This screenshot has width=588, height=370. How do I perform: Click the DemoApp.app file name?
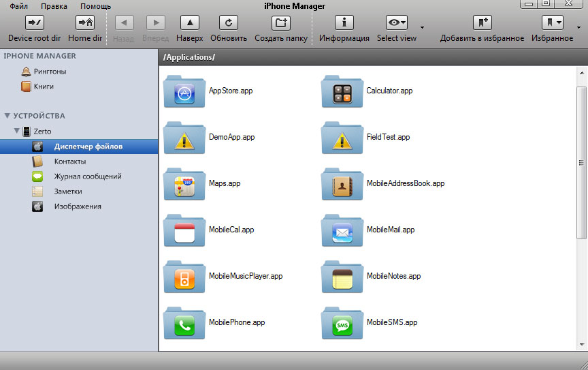pos(231,137)
